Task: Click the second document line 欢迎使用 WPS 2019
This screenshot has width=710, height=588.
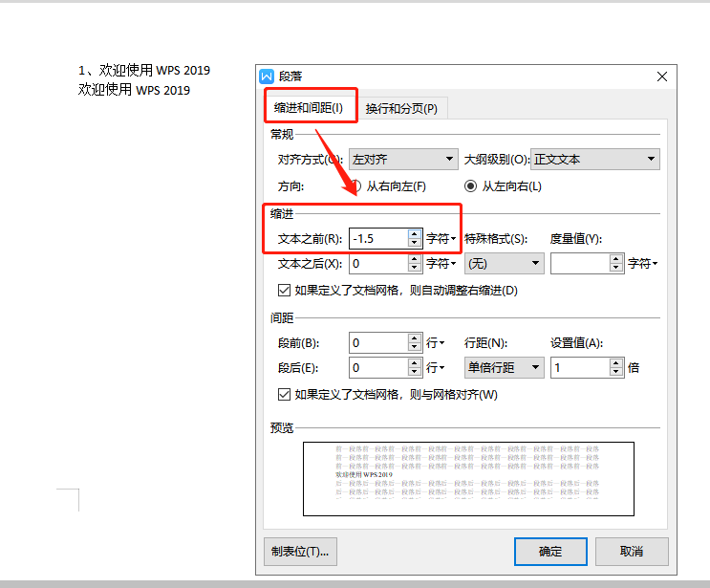Action: pos(134,90)
